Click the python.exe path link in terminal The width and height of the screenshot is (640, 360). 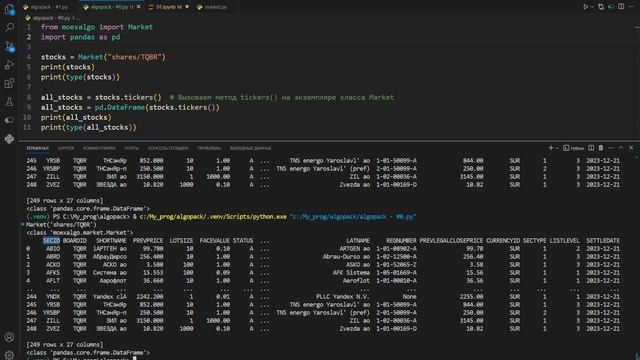pyautogui.click(x=213, y=217)
